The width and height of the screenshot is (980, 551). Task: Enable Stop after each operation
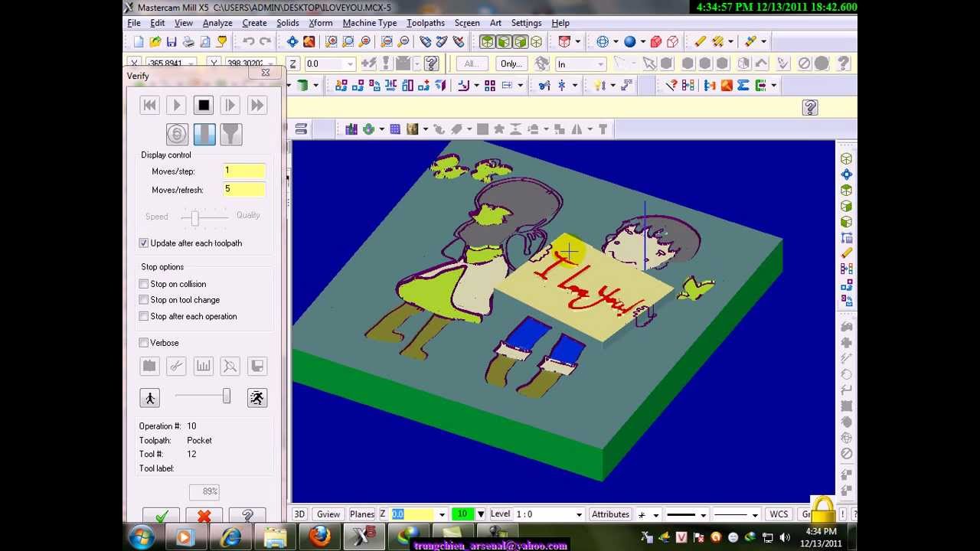click(x=144, y=316)
